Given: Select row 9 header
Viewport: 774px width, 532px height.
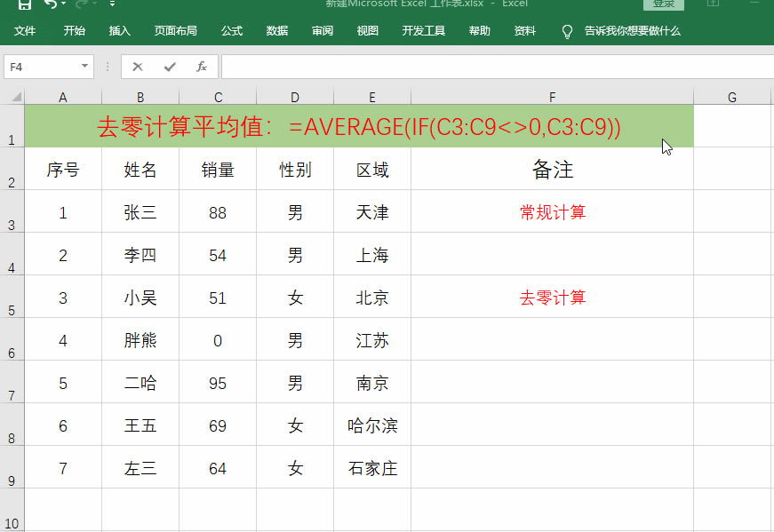Looking at the screenshot, I should coord(12,467).
